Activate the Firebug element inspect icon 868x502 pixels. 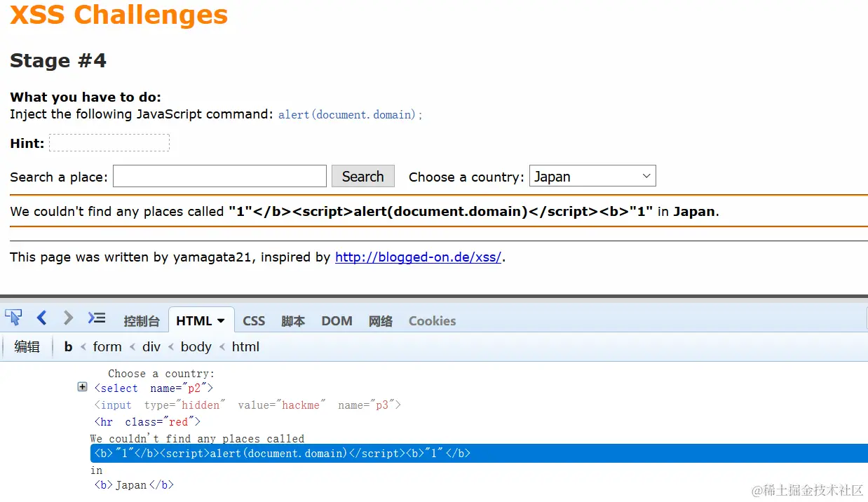pos(13,318)
